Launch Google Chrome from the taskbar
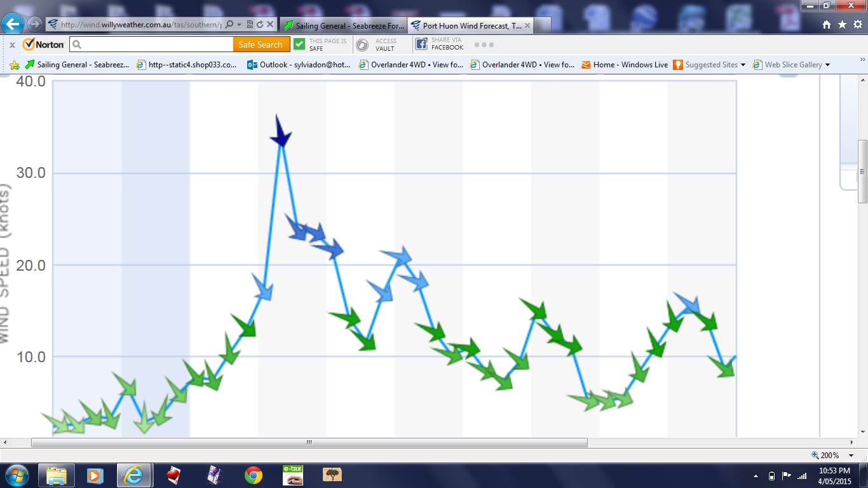This screenshot has height=488, width=868. (x=253, y=475)
